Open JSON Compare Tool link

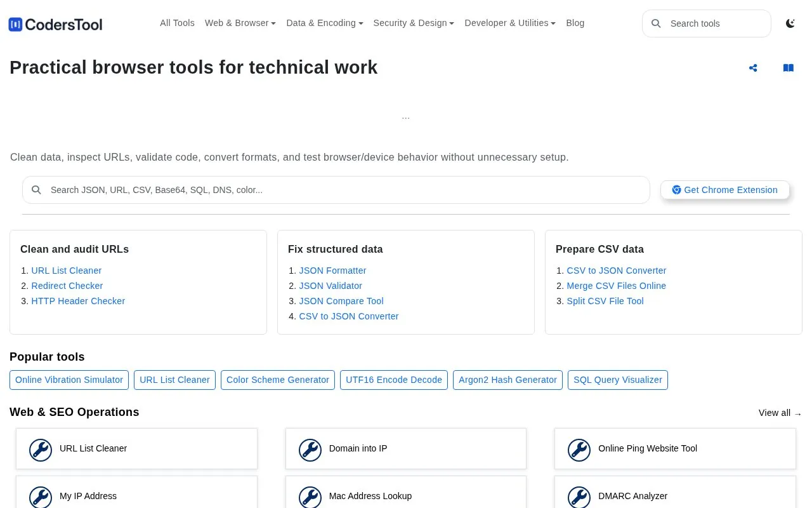point(341,301)
